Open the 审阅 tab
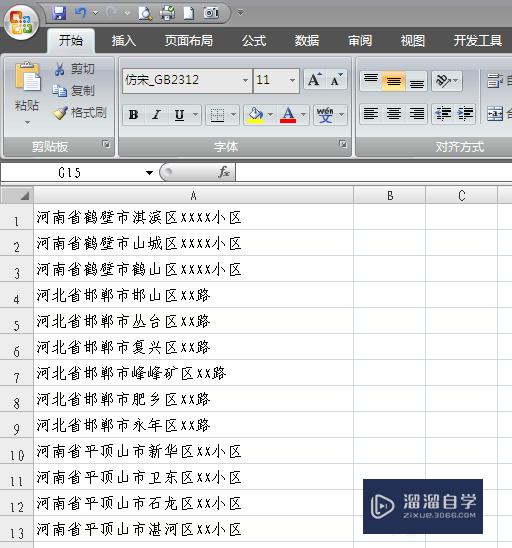Viewport: 512px width, 548px height. tap(360, 41)
